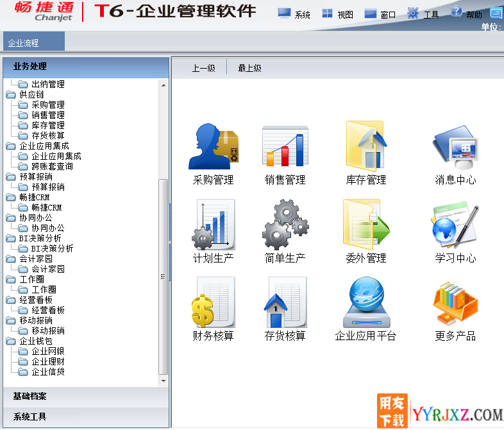Click the top-right blue message icon

coord(496,13)
